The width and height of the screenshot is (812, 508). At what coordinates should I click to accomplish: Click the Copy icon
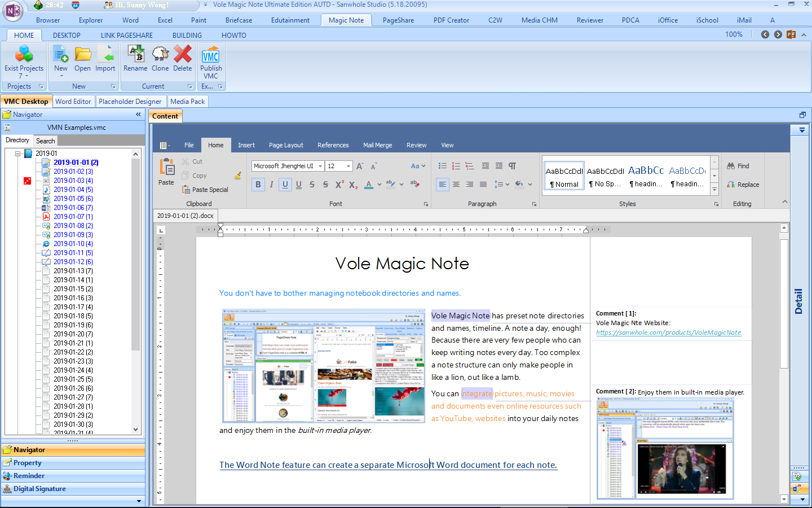click(186, 176)
